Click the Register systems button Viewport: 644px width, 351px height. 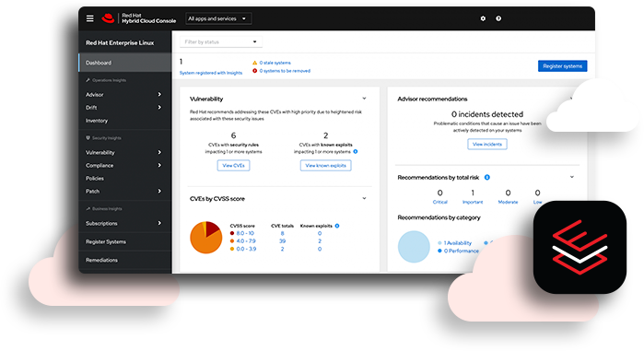pyautogui.click(x=562, y=66)
